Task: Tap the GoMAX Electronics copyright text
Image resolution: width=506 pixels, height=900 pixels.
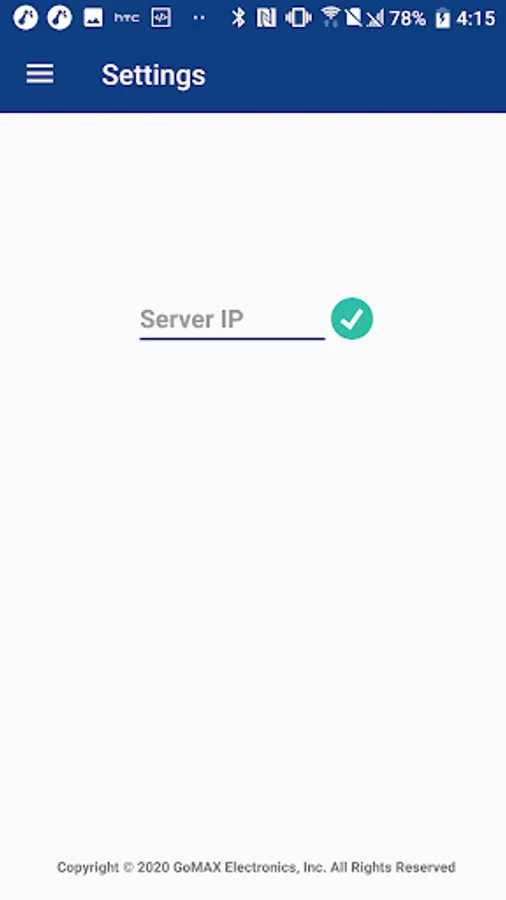Action: point(256,867)
